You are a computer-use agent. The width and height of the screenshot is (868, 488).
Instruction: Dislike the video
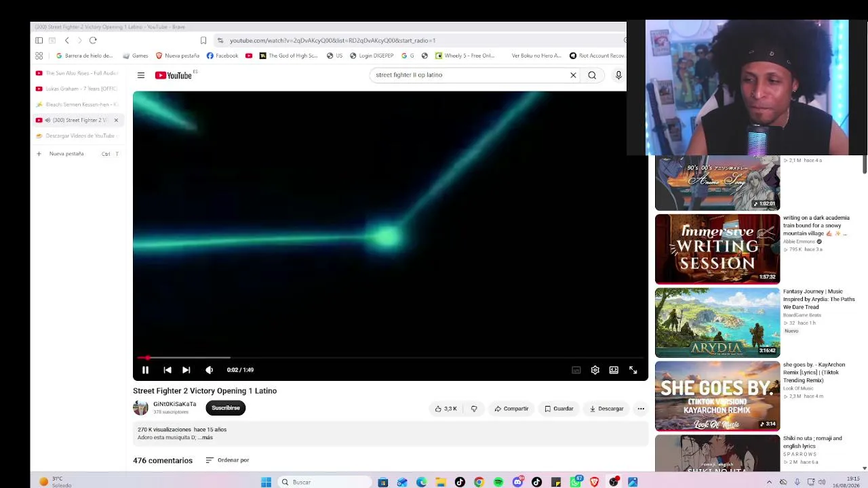[474, 409]
